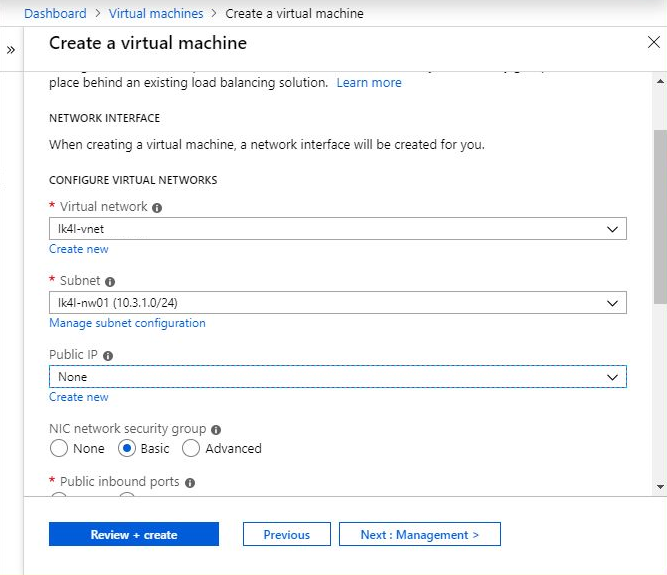Select Basic NIC network security group option
Viewport: 667px width, 575px height.
(127, 449)
